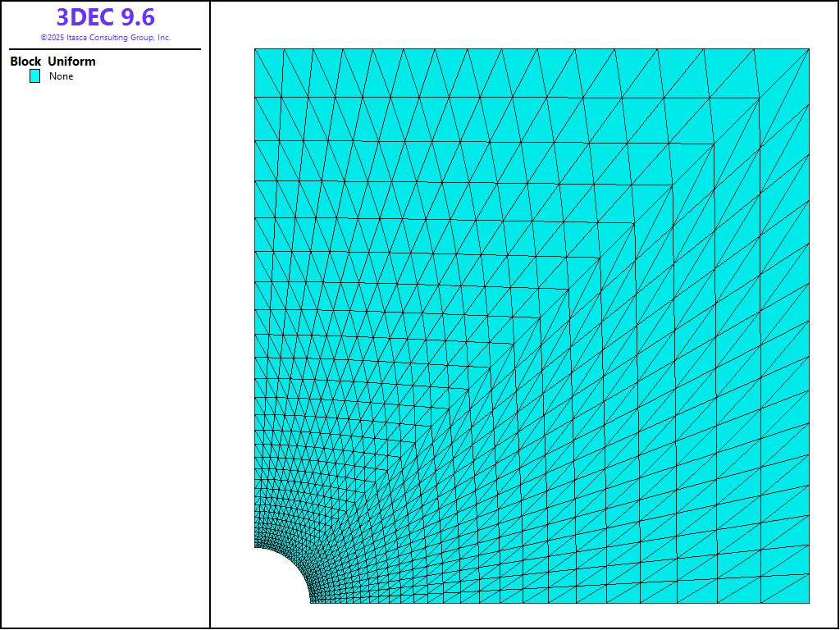Click the horizontal divider under the title

pos(105,49)
